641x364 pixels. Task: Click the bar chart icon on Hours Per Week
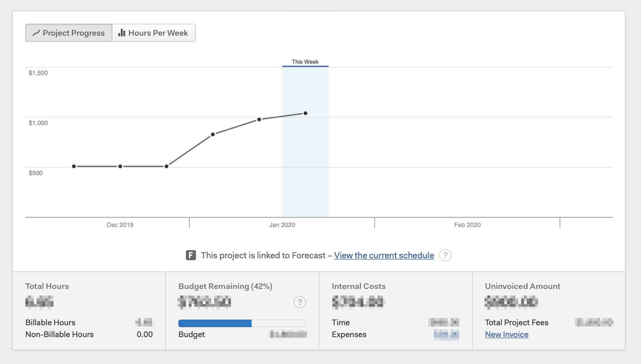[x=122, y=33]
